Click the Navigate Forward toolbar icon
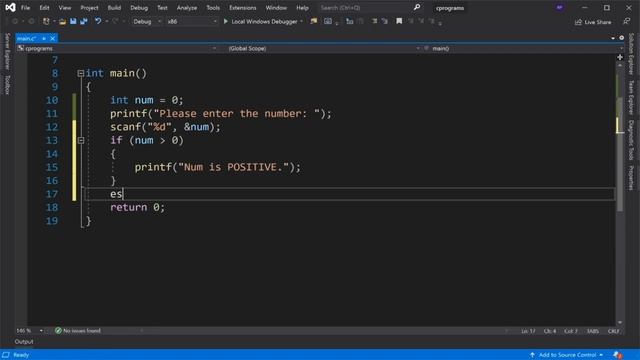640x360 pixels. coord(31,22)
